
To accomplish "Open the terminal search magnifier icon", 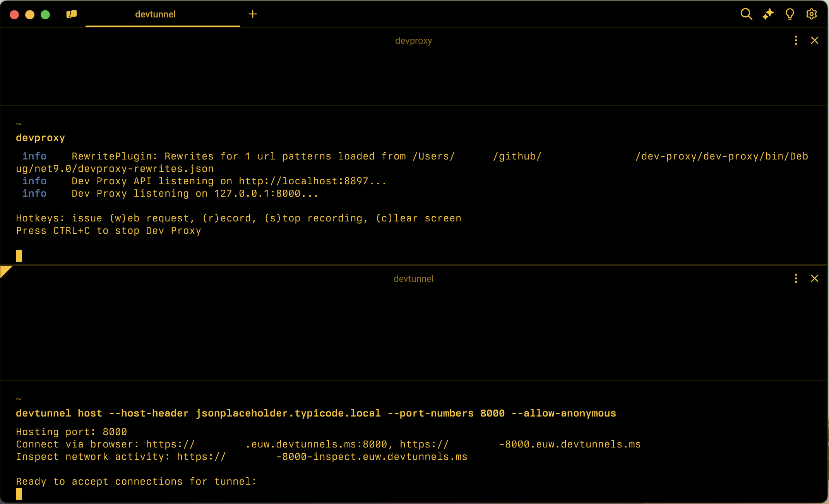I will pyautogui.click(x=747, y=14).
